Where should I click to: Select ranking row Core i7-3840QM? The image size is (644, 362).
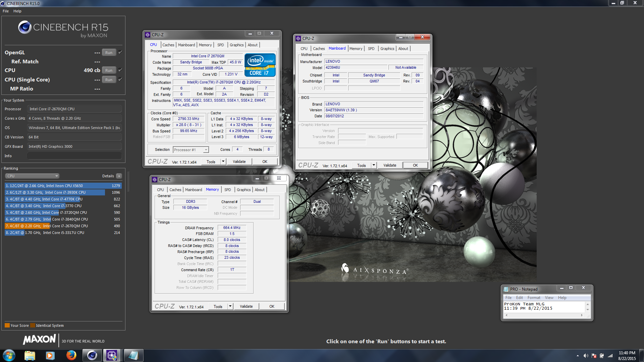[63, 219]
